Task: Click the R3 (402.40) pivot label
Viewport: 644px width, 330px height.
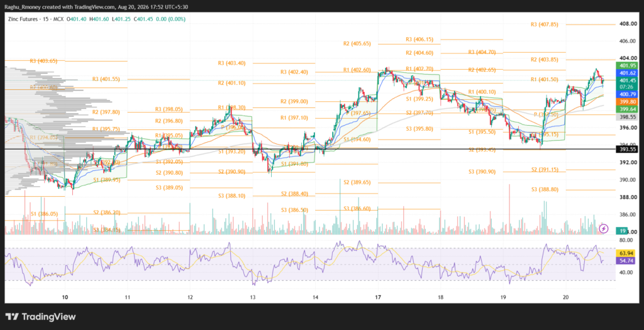Action: tap(294, 72)
